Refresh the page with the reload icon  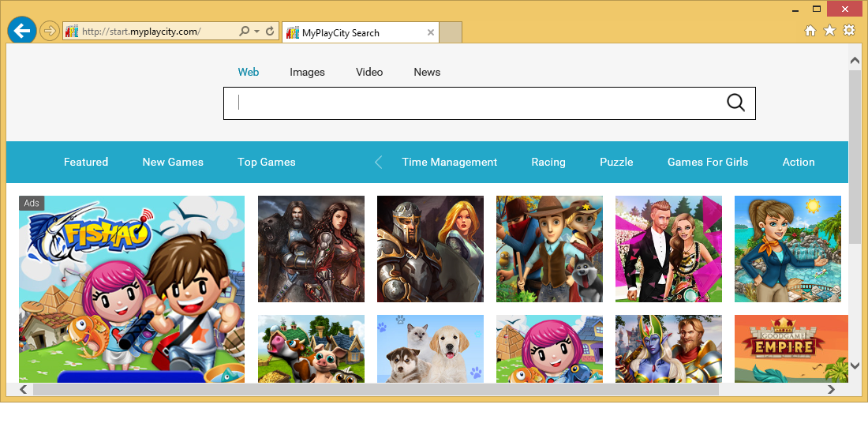(x=270, y=32)
